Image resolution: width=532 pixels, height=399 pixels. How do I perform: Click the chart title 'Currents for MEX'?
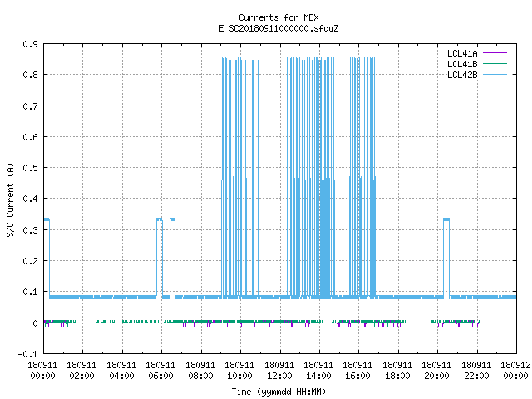click(x=278, y=17)
